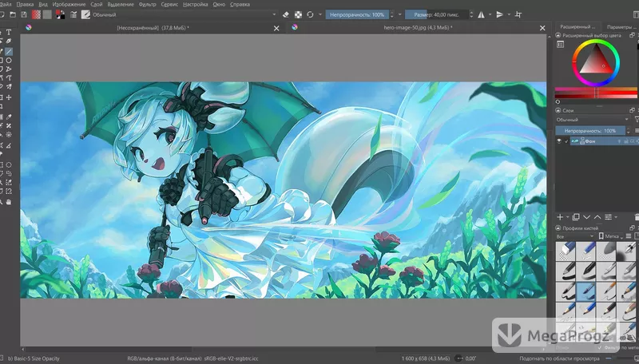Move the layer up with the chevron

coord(597,217)
